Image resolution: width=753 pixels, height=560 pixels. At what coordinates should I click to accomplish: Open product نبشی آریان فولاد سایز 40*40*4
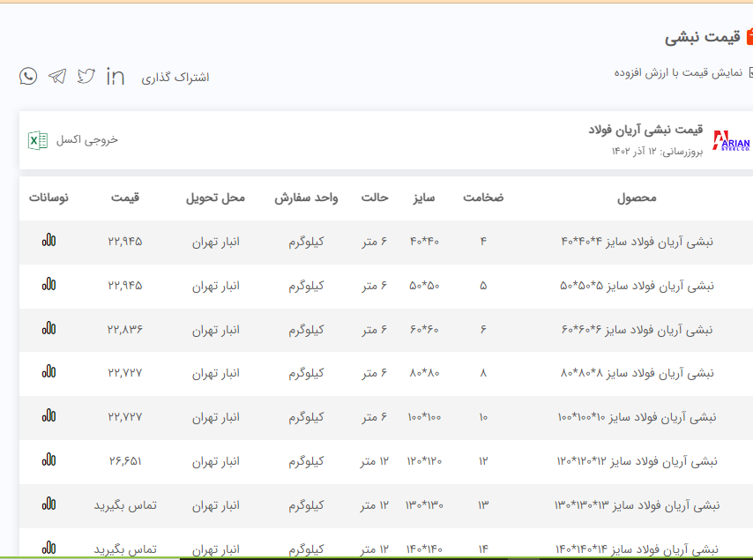(637, 241)
